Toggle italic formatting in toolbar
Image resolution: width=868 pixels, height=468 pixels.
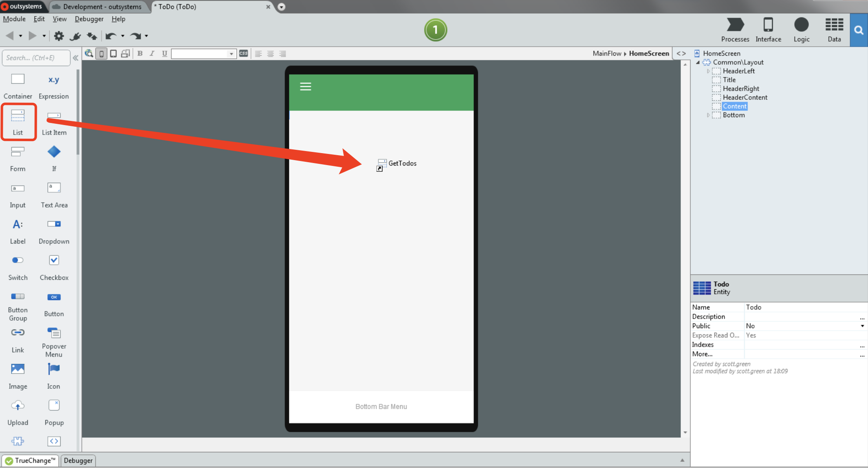[x=151, y=53]
